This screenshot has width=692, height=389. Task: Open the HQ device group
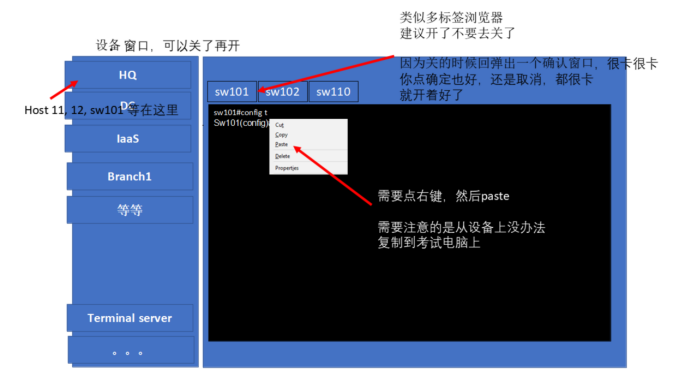(x=128, y=75)
